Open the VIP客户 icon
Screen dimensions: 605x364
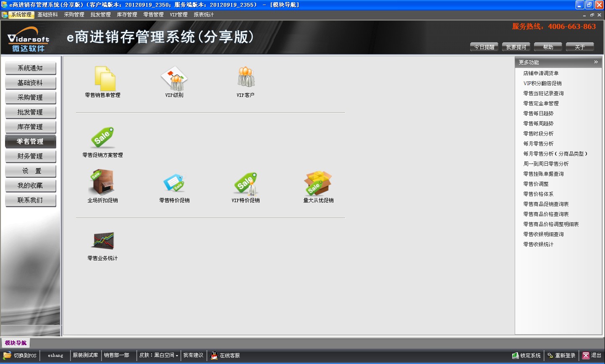[x=246, y=78]
